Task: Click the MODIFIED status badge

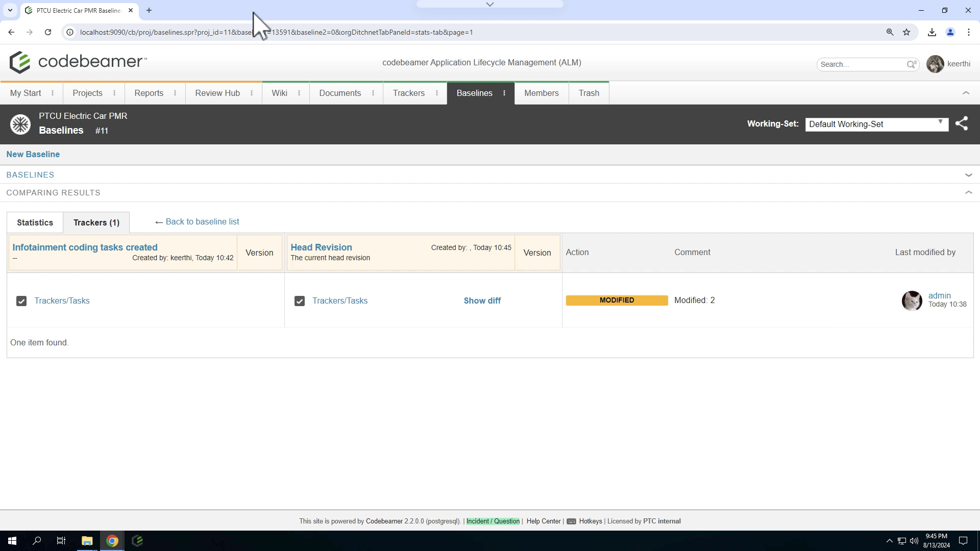Action: tap(617, 300)
